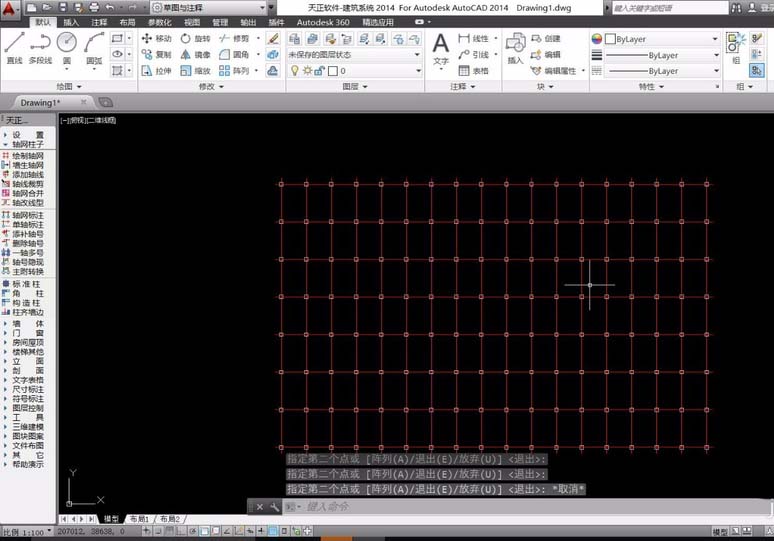
Task: Expand the 墙体 category in the sidebar
Action: [x=27, y=323]
